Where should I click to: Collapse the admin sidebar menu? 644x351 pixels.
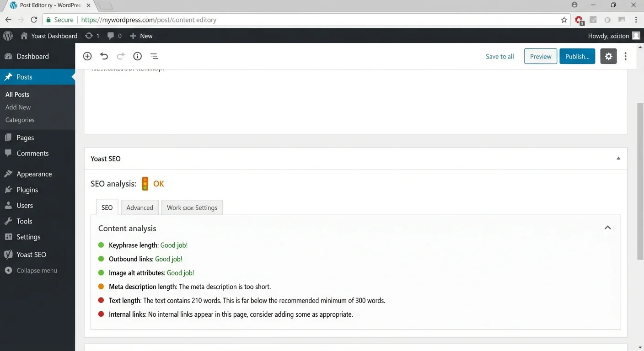click(38, 270)
